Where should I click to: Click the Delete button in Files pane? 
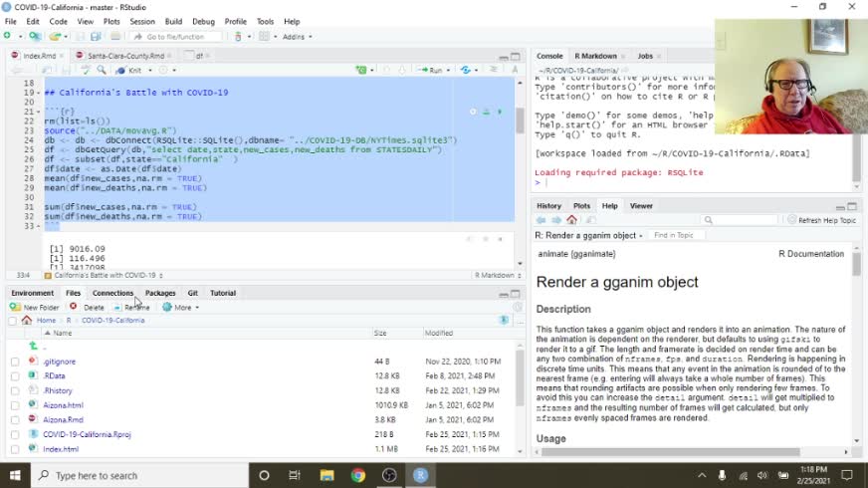[x=87, y=307]
